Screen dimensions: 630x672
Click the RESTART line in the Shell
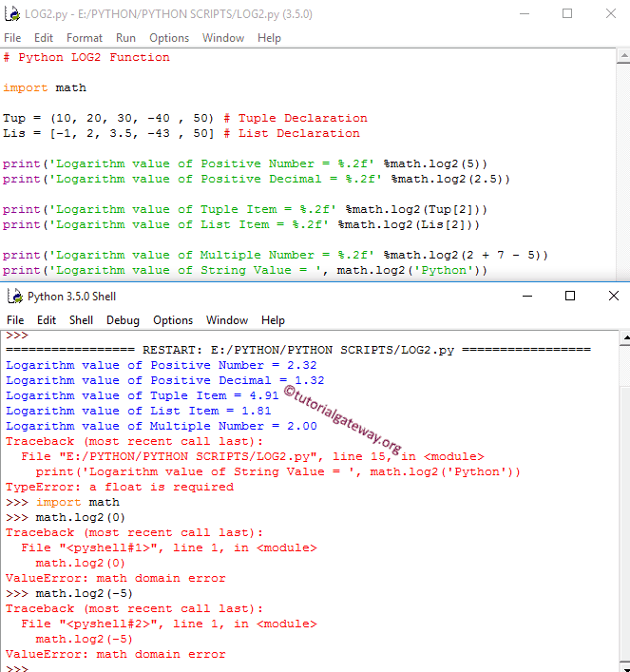point(298,350)
